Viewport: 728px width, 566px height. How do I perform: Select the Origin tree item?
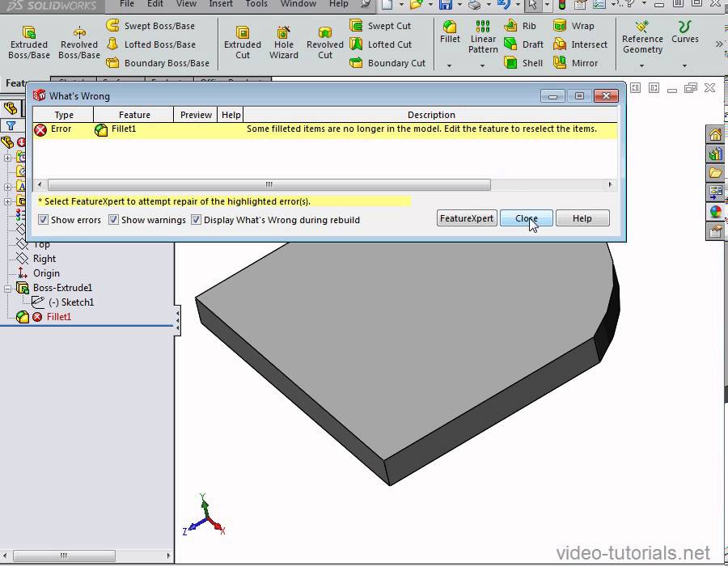coord(46,273)
